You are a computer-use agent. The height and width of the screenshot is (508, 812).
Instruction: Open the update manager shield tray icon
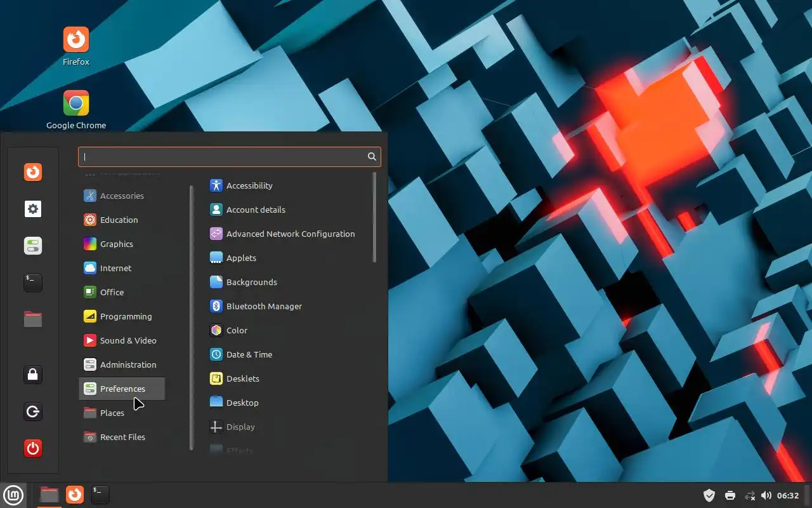[709, 495]
